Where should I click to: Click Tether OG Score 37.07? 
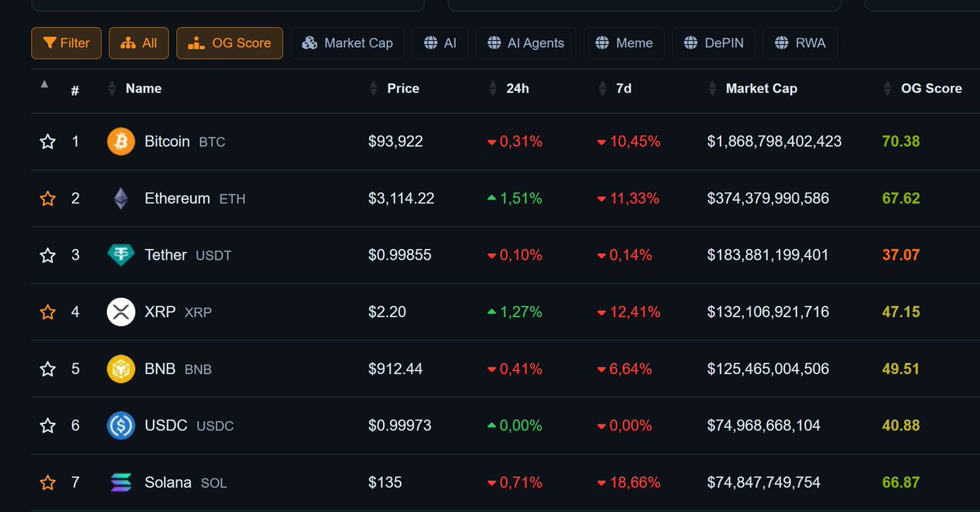(901, 255)
